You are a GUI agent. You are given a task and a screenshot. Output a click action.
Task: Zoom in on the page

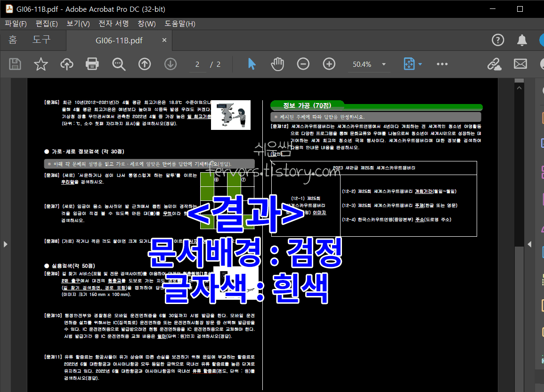click(x=329, y=64)
